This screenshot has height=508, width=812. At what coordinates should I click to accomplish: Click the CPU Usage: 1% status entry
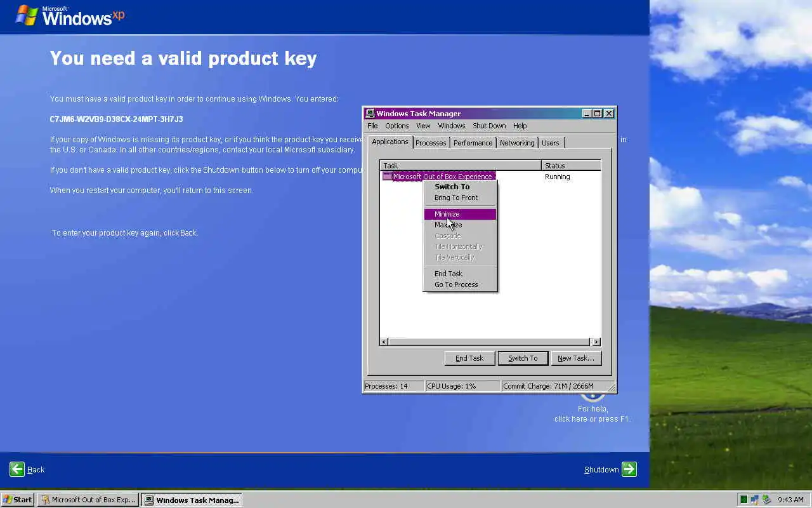(x=462, y=386)
